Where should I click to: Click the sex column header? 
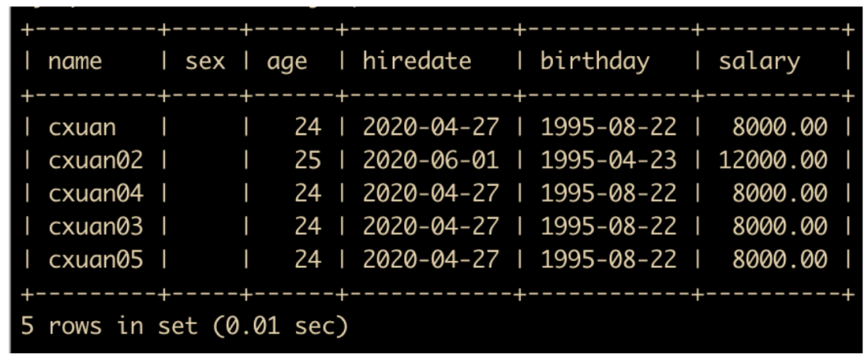[205, 61]
